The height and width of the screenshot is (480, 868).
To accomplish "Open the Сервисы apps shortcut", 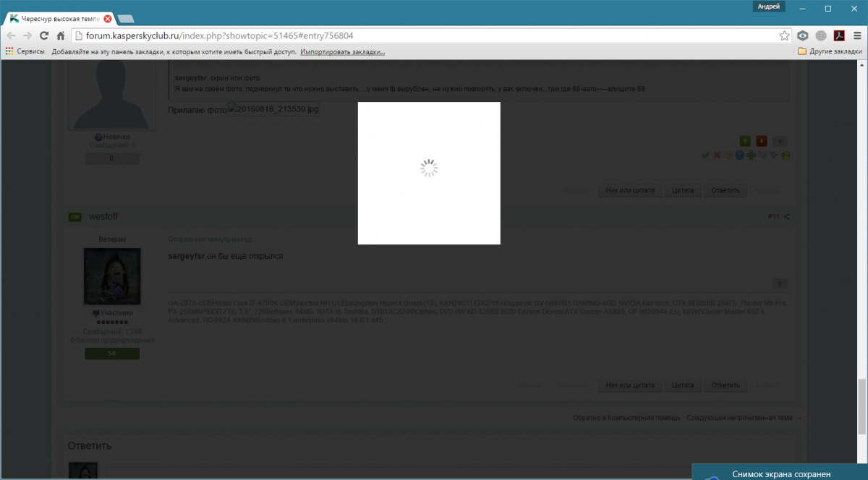I will [25, 51].
